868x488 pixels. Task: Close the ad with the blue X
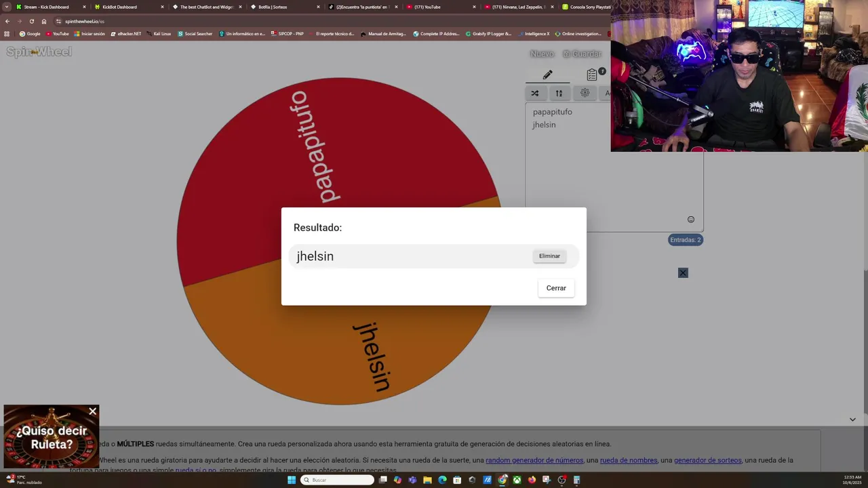(x=683, y=273)
